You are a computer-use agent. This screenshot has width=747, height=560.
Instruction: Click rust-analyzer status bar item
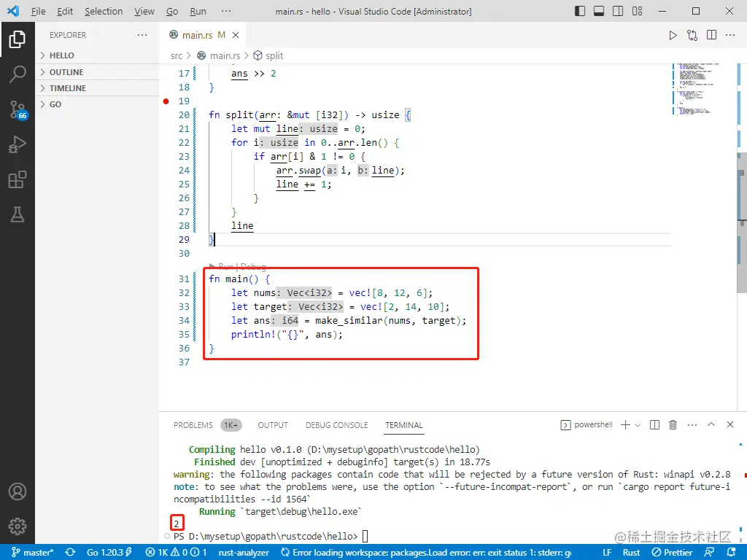click(244, 553)
